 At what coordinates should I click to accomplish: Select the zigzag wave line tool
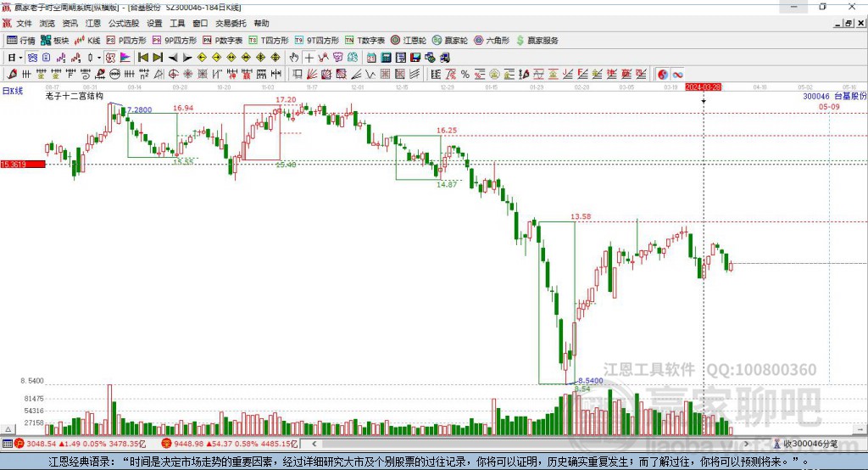point(370,75)
